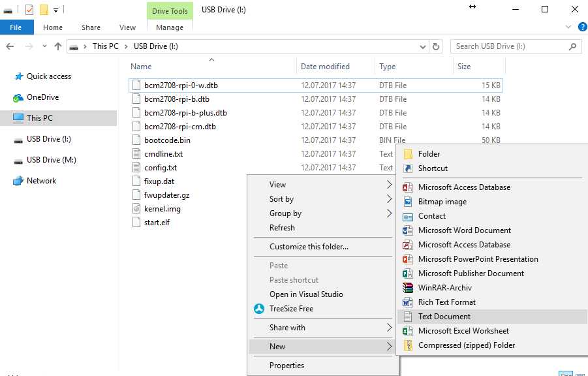The image size is (588, 376).
Task: Click the OneDrive cloud icon
Action: pyautogui.click(x=18, y=98)
